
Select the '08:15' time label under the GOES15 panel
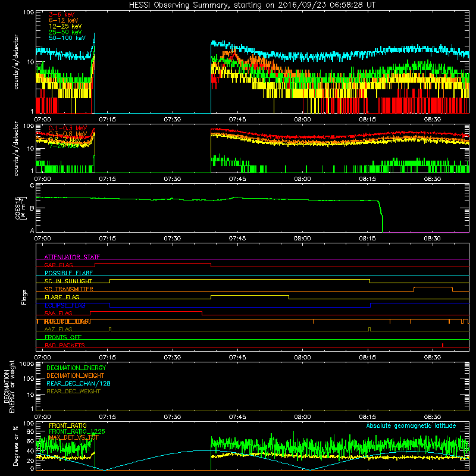367,239
